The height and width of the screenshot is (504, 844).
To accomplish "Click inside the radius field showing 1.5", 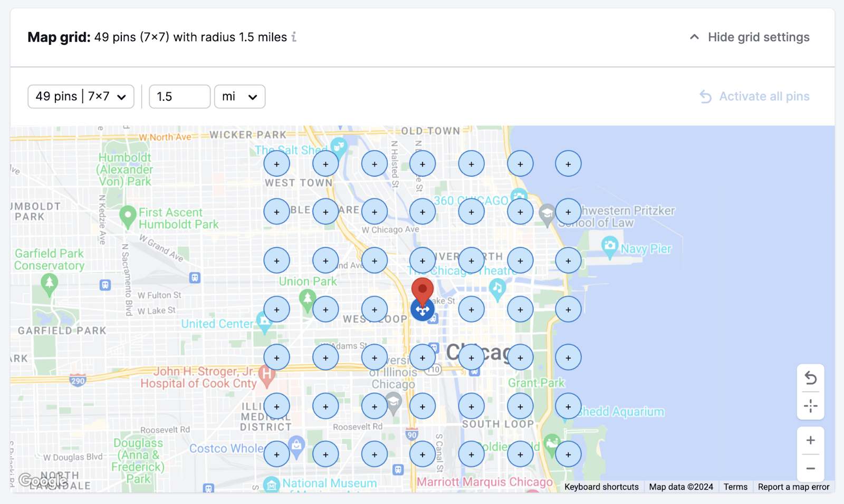I will [x=179, y=96].
